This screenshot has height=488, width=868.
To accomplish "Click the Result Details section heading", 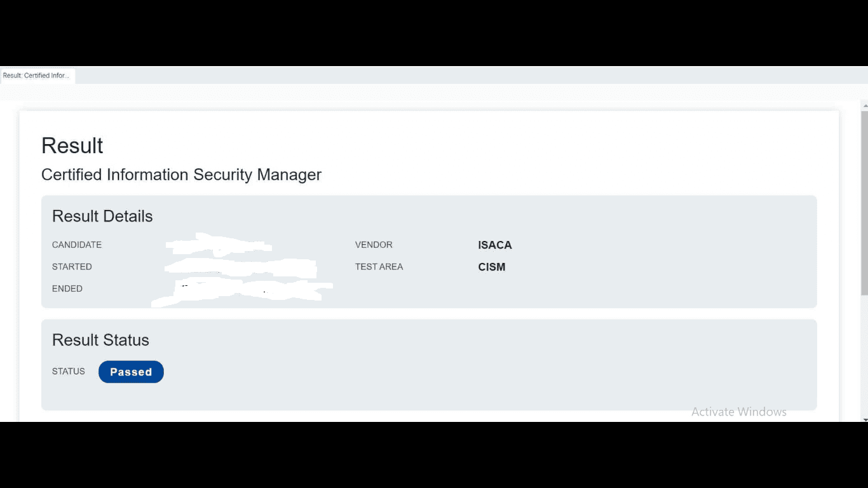I will tap(102, 216).
